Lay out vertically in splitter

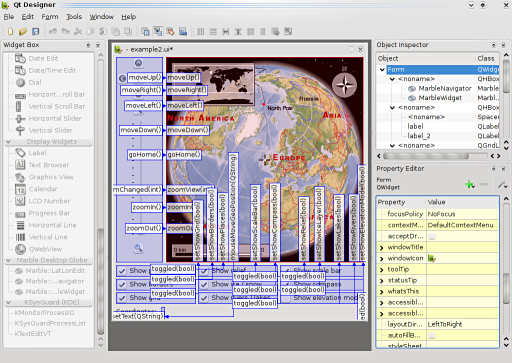pyautogui.click(x=238, y=32)
